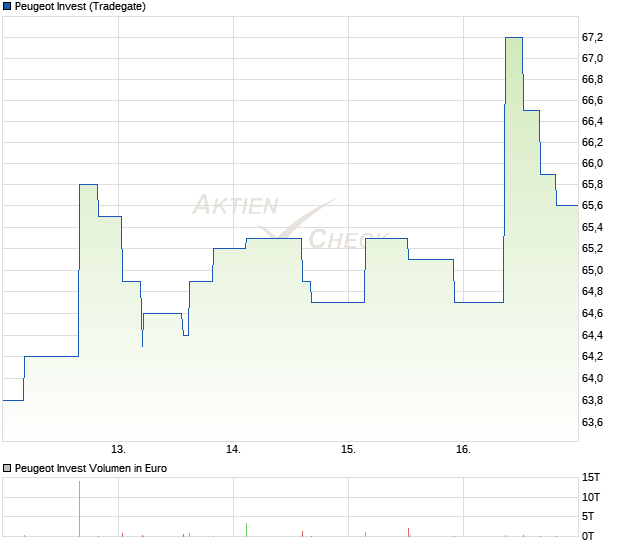
Task: Click the 'Peugeot Invest (Tradegate)' chart title
Action: [80, 6]
